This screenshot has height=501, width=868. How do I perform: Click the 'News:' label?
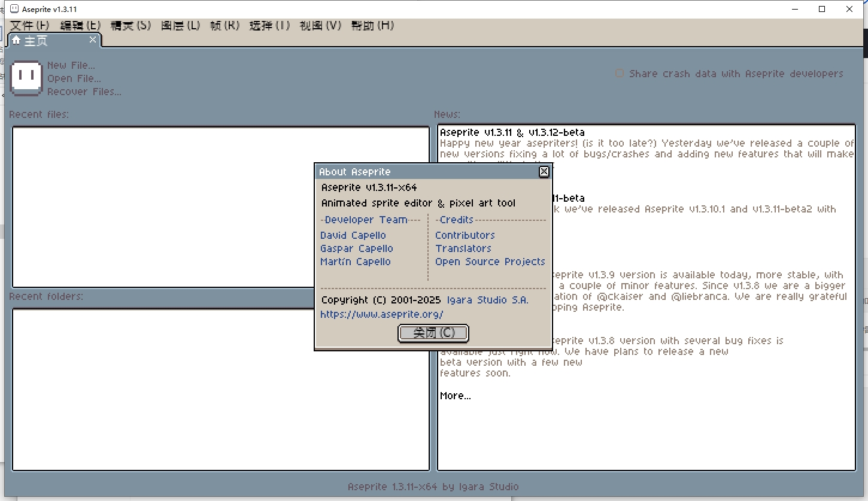point(447,114)
